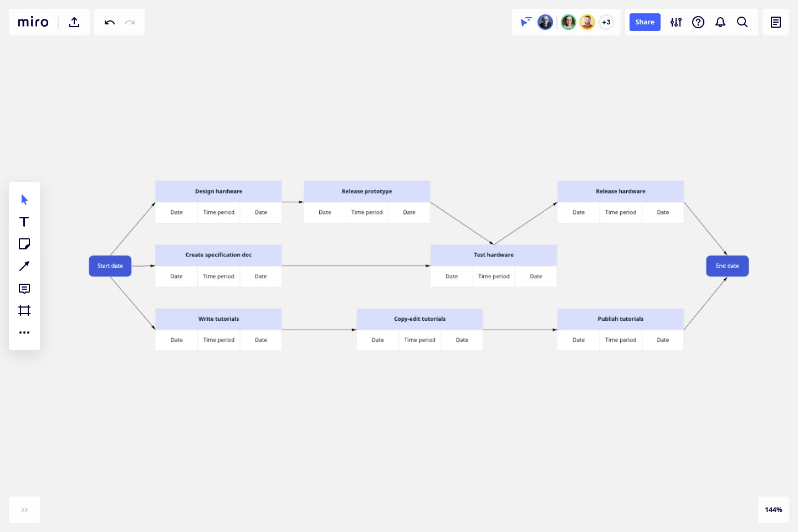Pick the connection line arrow tool

coord(24,266)
